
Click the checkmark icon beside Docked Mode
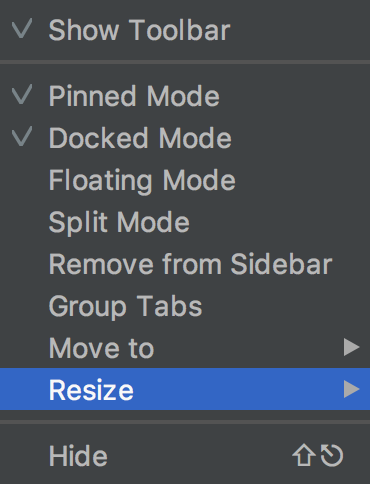click(x=22, y=136)
